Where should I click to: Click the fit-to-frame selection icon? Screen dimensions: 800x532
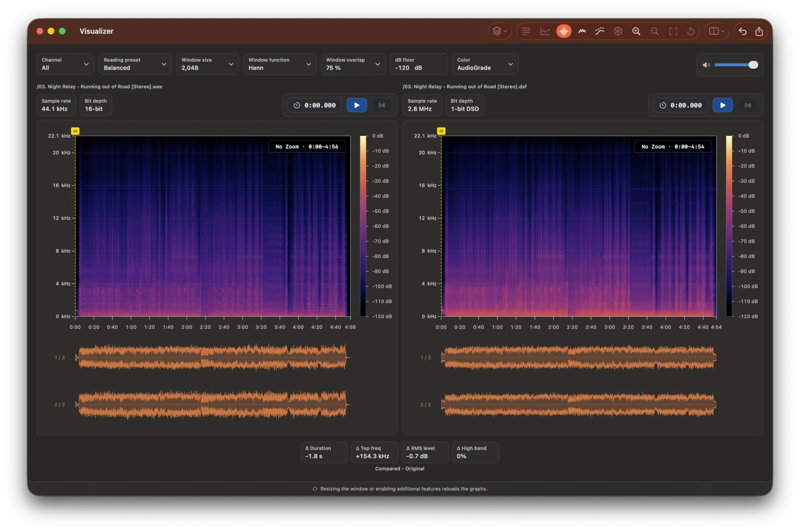pyautogui.click(x=673, y=31)
